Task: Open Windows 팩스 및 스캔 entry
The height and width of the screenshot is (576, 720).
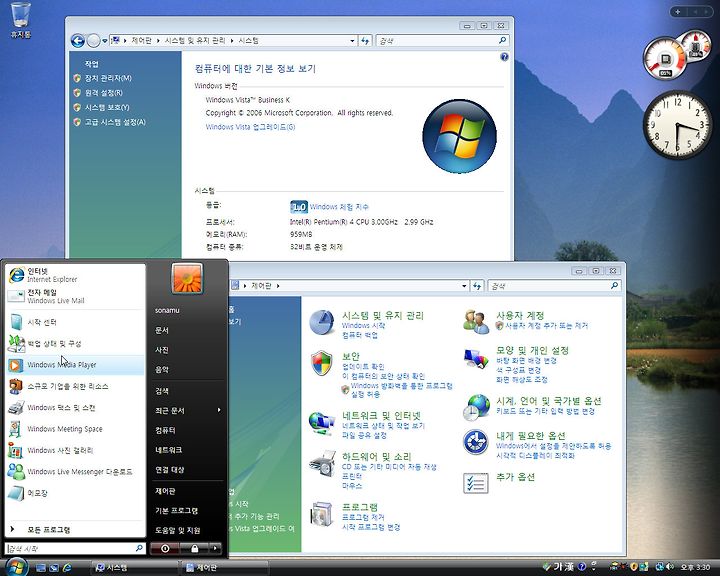Action: [x=75, y=407]
